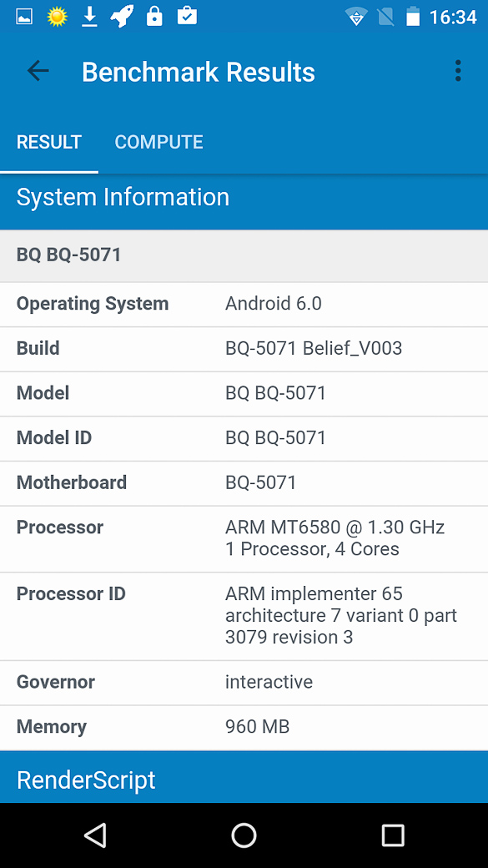Viewport: 488px width, 868px height.
Task: Tap the picture status bar icon
Action: [x=24, y=18]
